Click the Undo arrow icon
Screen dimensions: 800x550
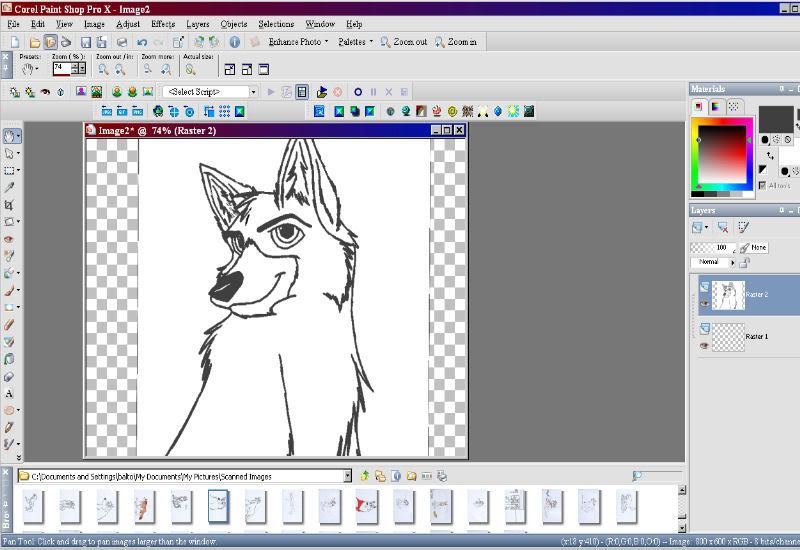coord(142,42)
